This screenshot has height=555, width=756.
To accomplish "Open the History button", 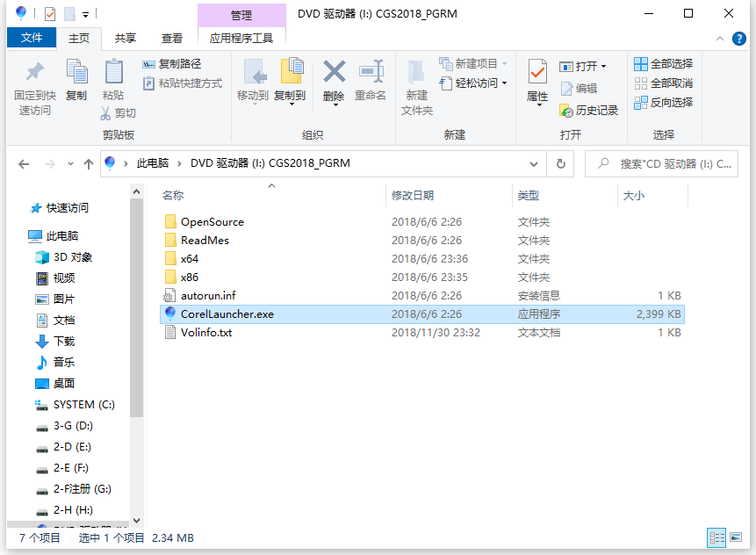I will (x=588, y=111).
